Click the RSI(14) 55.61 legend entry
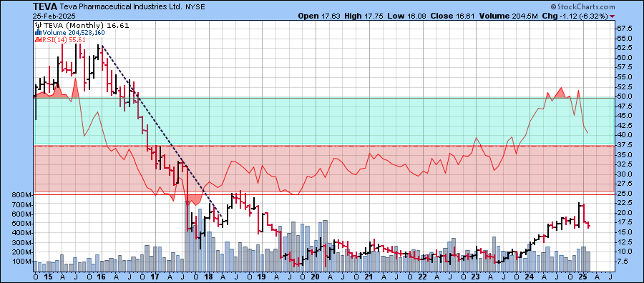644x283 pixels. [x=60, y=39]
